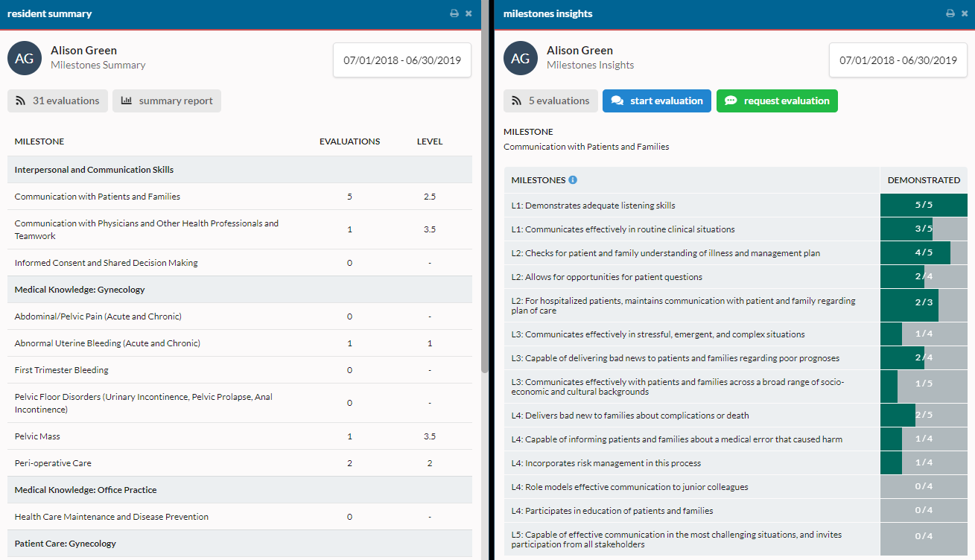The height and width of the screenshot is (560, 975).
Task: Click L4: Role models effective communication to junior colleagues
Action: (x=629, y=487)
